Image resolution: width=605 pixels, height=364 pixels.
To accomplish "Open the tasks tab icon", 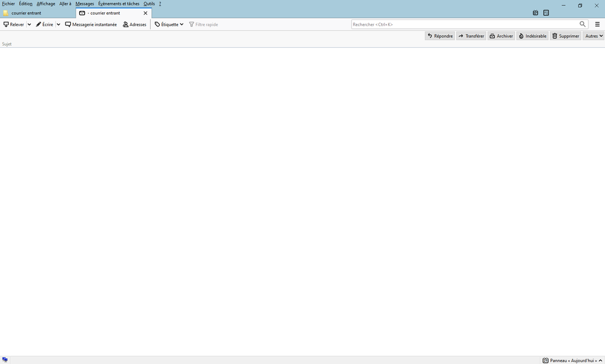I will tap(546, 13).
